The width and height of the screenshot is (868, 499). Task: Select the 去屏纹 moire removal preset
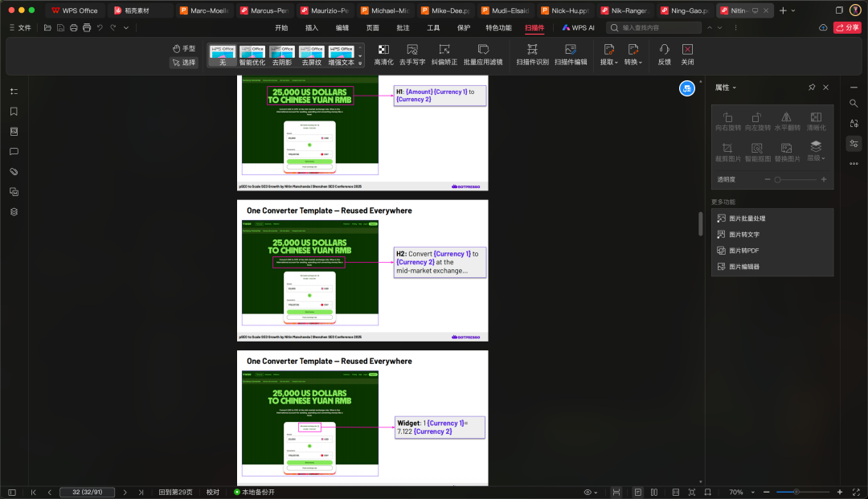[x=312, y=55]
